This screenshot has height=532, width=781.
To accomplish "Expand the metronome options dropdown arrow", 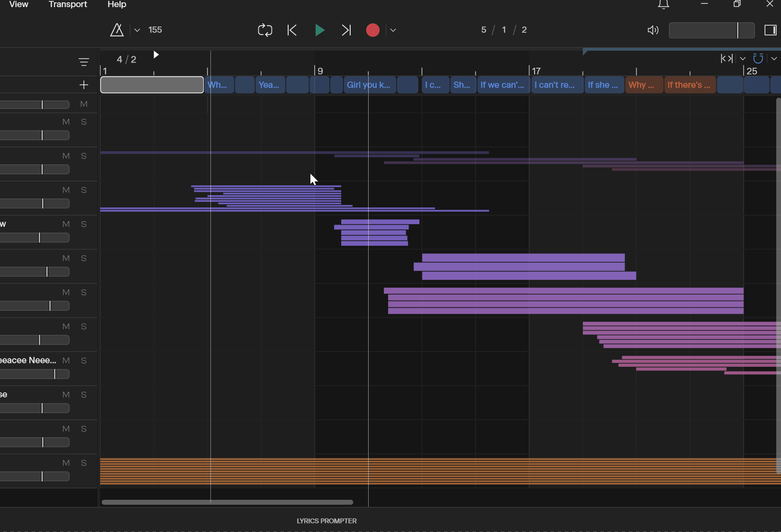I will click(x=137, y=30).
